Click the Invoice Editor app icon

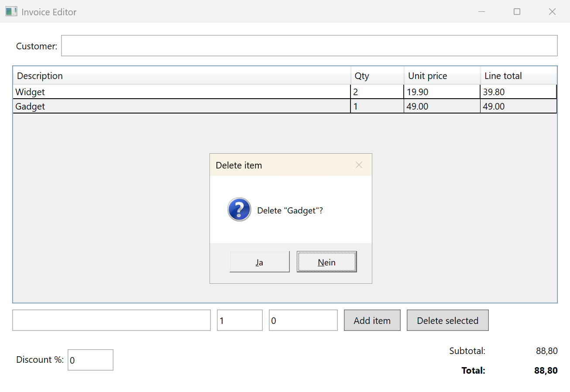point(11,12)
